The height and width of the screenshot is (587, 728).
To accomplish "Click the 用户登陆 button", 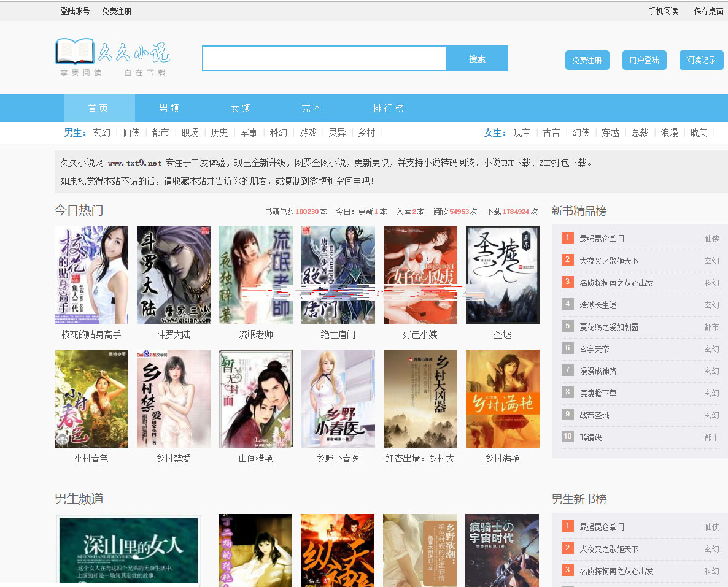I will pos(644,60).
